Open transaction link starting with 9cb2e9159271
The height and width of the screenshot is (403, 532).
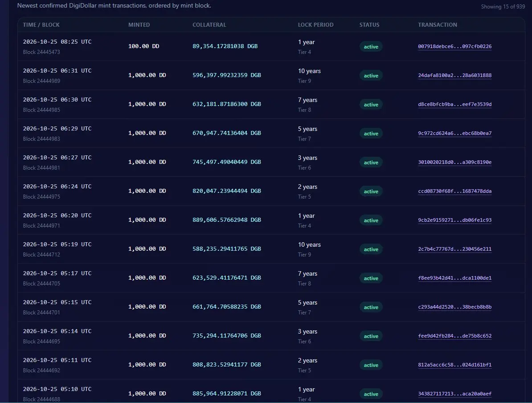454,220
